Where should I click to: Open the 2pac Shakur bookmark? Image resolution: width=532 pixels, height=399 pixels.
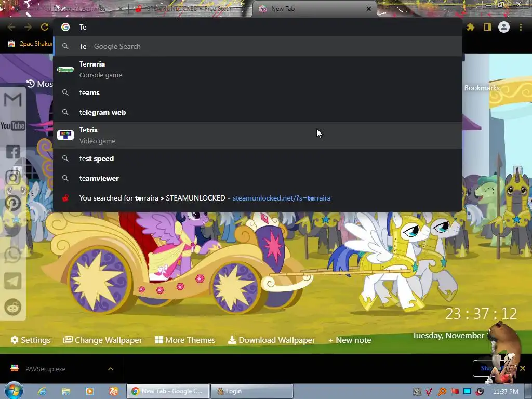31,44
